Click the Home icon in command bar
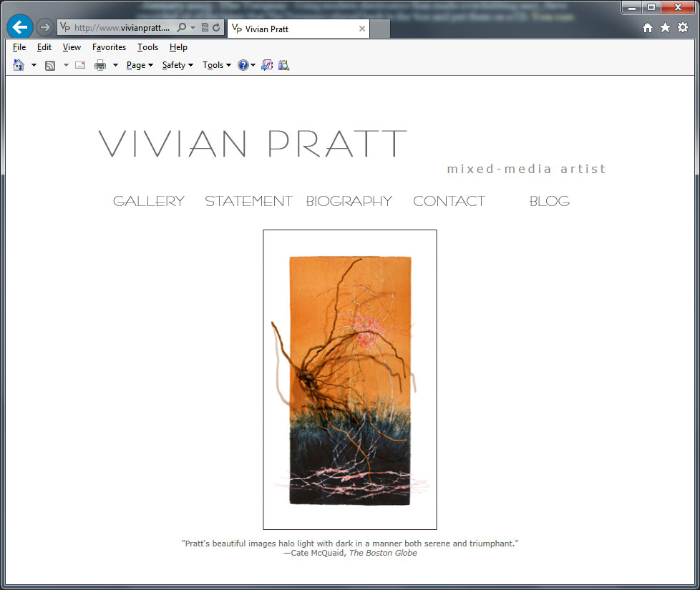Viewport: 700px width, 590px height. coord(19,65)
